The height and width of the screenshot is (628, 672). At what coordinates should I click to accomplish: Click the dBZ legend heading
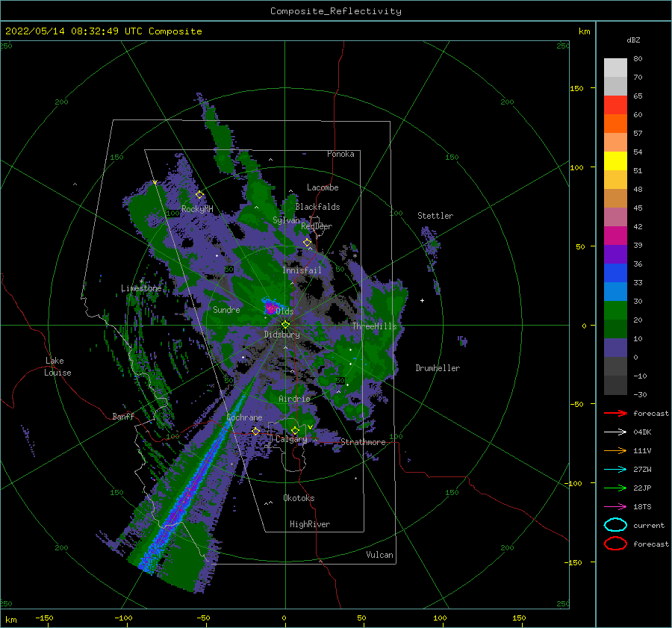(x=633, y=40)
